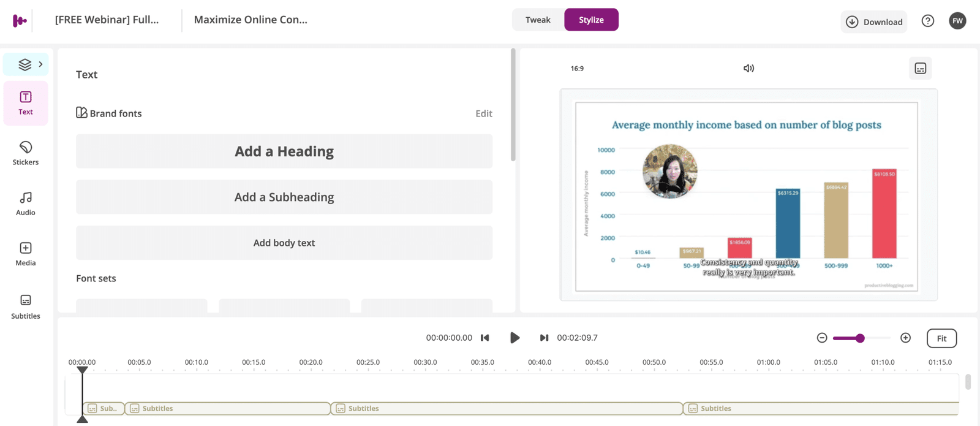Add a Heading text block
The image size is (980, 426).
coord(284,151)
